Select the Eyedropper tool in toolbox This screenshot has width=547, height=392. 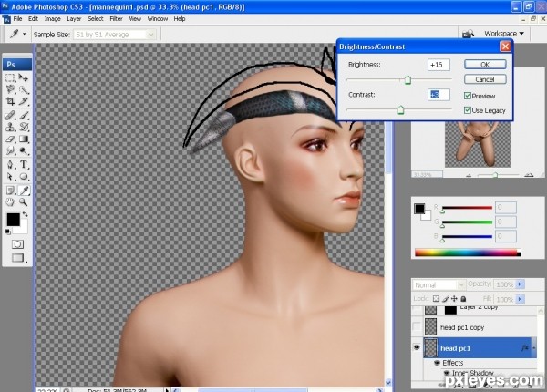pos(24,190)
